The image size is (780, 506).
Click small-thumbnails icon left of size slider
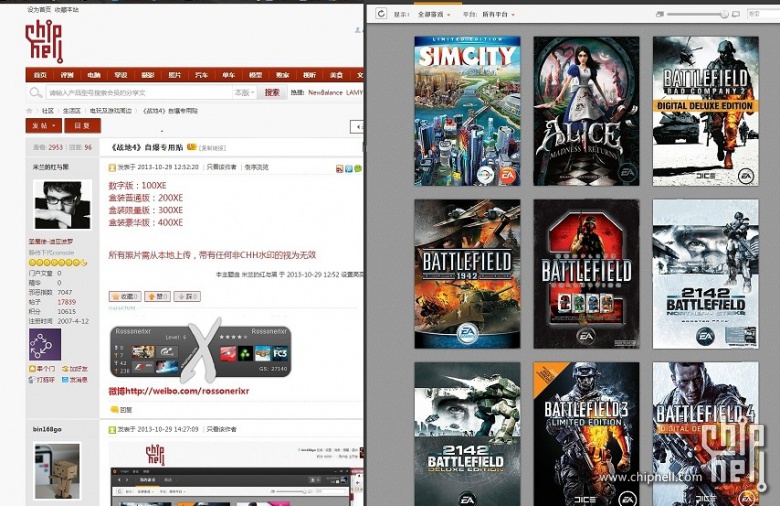coord(660,14)
